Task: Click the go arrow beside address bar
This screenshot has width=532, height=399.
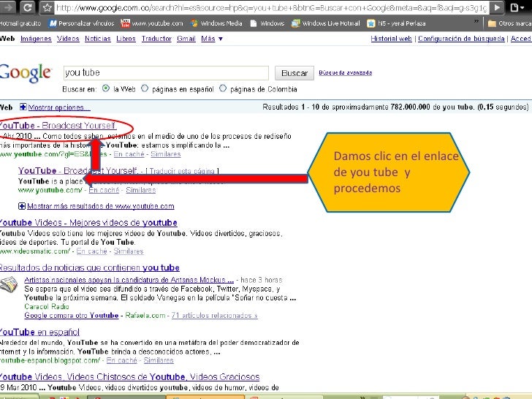Action: coord(497,7)
